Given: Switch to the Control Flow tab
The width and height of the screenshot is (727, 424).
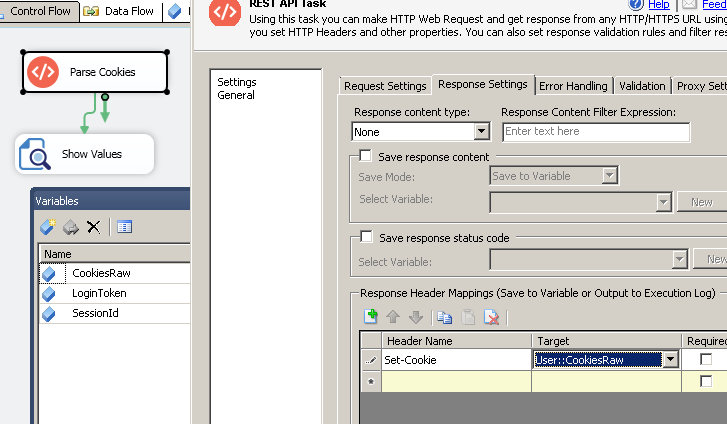Looking at the screenshot, I should pyautogui.click(x=40, y=11).
